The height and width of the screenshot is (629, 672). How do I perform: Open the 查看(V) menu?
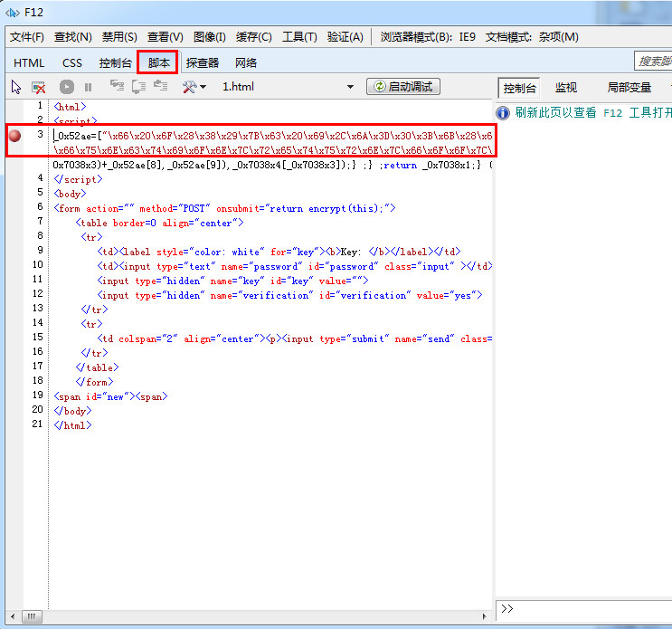pyautogui.click(x=165, y=37)
